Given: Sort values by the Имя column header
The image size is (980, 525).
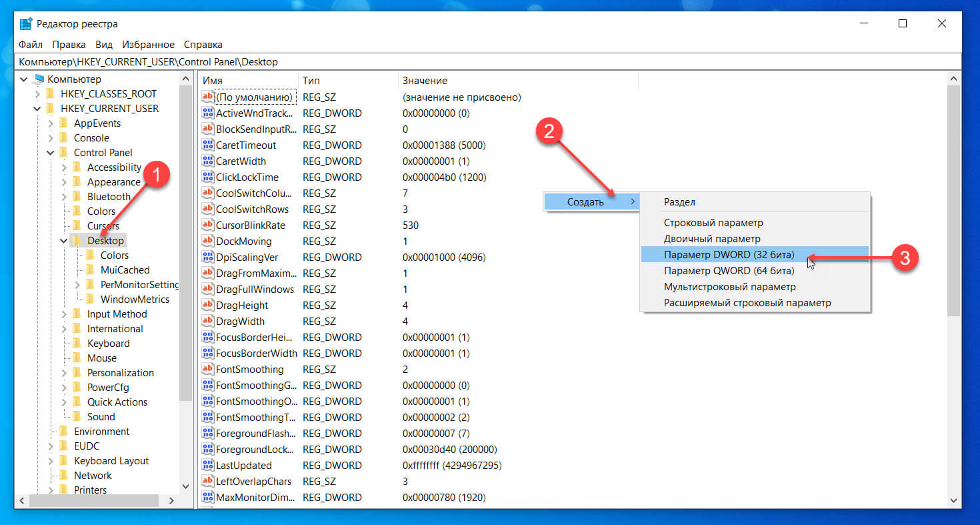Looking at the screenshot, I should coord(248,80).
